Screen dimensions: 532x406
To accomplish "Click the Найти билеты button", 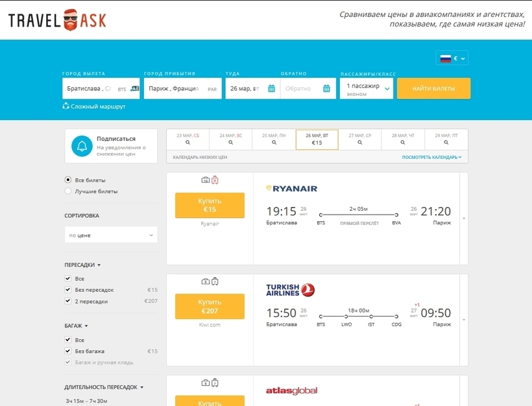I will click(433, 88).
